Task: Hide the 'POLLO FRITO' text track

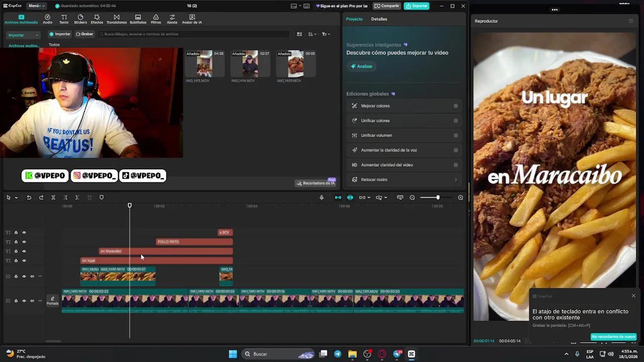Action: pyautogui.click(x=24, y=242)
